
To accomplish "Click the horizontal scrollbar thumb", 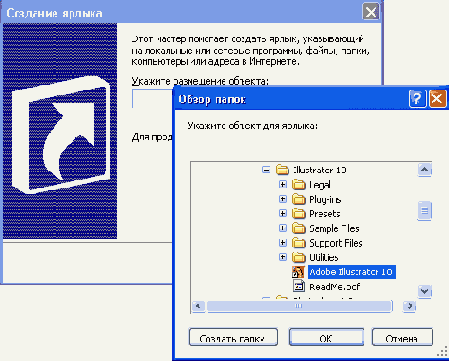I will click(x=299, y=306).
